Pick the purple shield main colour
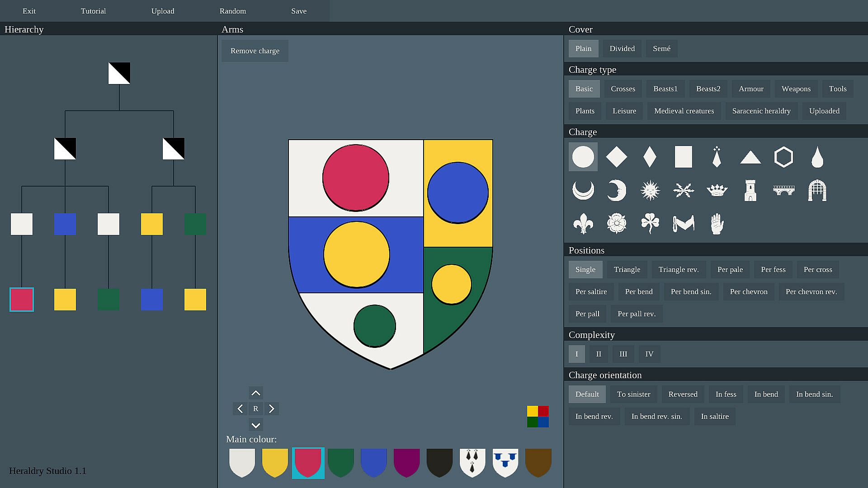Viewport: 868px width, 488px height. (406, 462)
